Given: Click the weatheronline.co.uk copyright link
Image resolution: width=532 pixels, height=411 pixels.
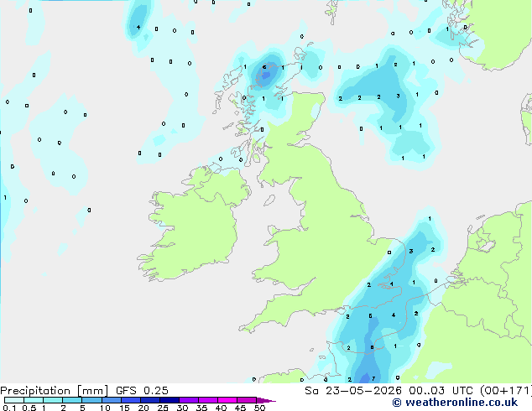Looking at the screenshot, I should [455, 403].
